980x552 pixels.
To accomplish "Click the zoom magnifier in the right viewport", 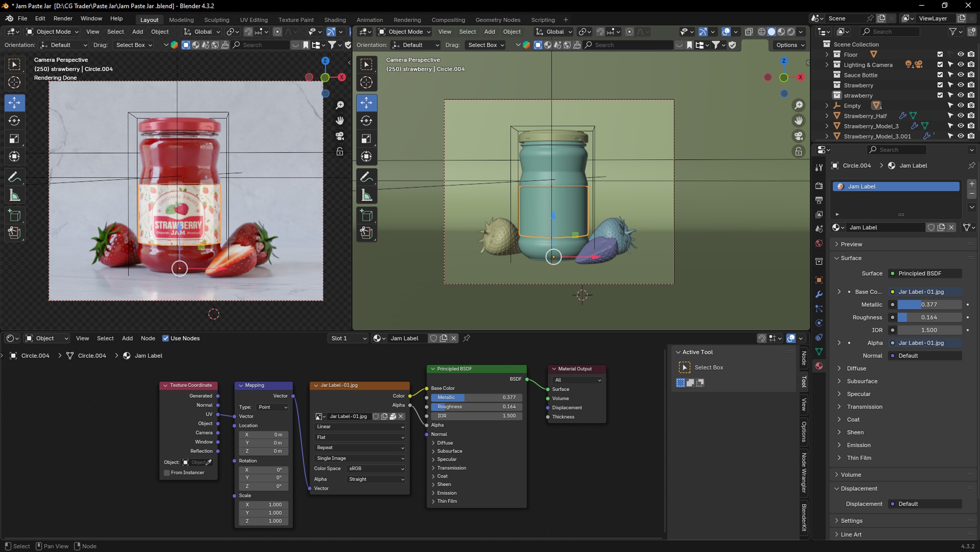I will click(799, 105).
